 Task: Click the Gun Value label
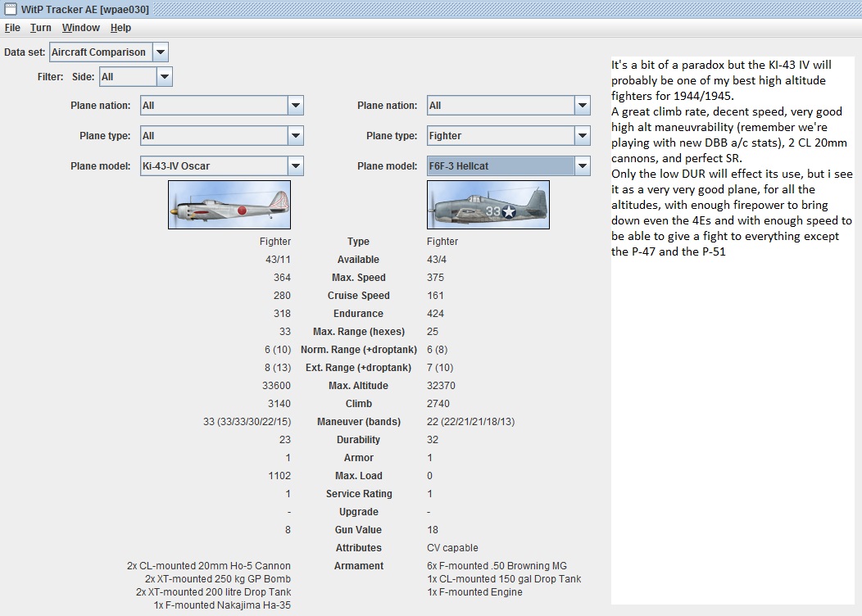point(358,530)
